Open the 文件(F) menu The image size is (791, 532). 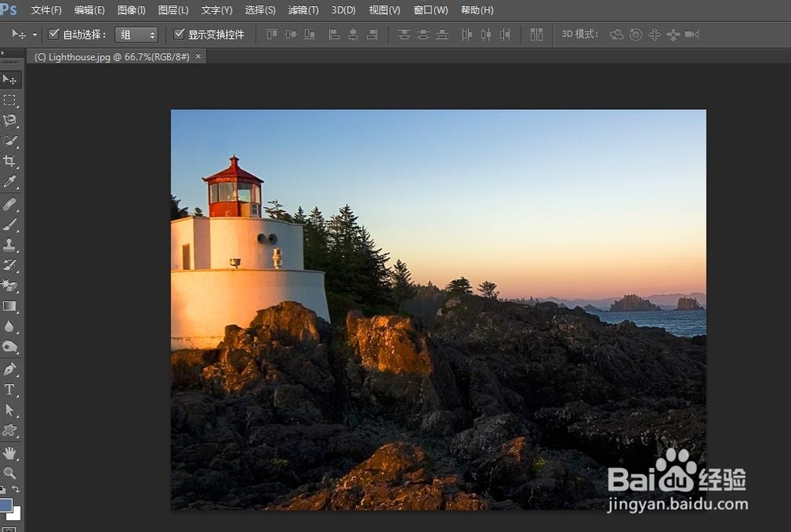[47, 10]
